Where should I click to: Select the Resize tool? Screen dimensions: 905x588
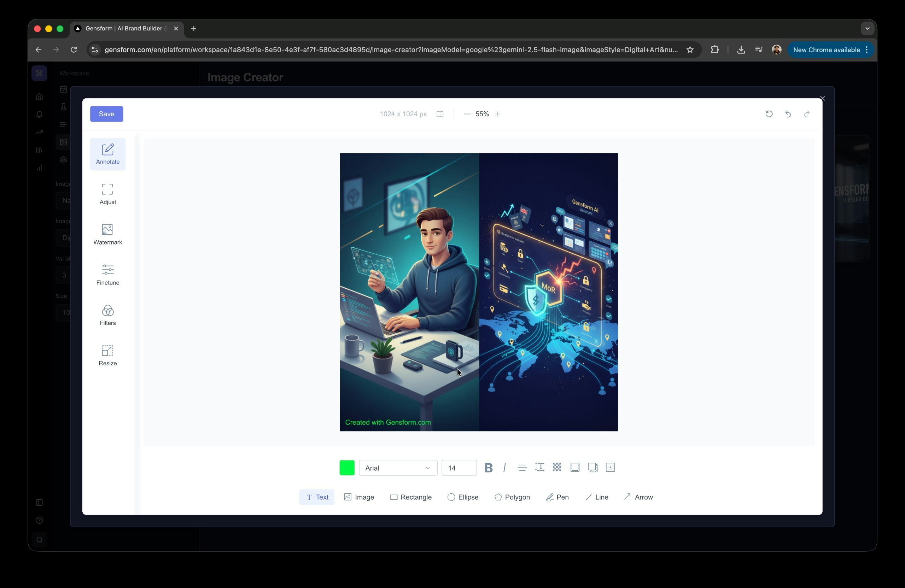click(x=107, y=355)
